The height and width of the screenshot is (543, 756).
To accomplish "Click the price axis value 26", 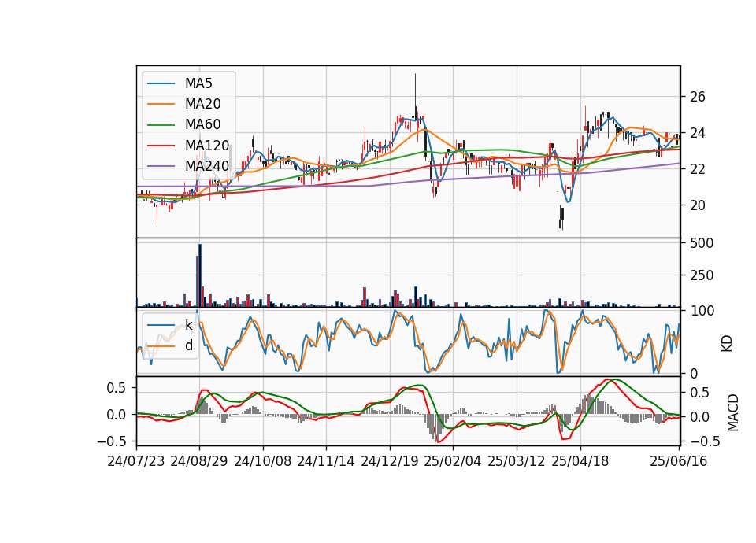I will pyautogui.click(x=697, y=97).
